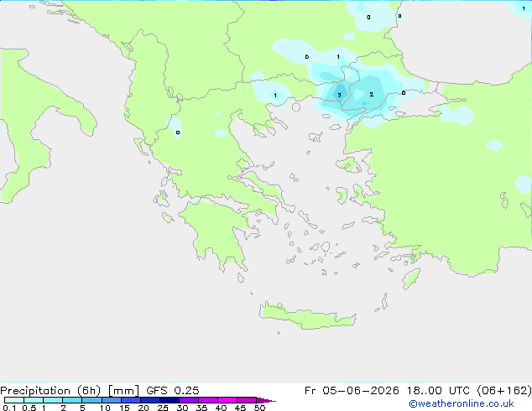Select the 10–15 mm legend swatch
This screenshot has height=411, width=532.
[111, 400]
